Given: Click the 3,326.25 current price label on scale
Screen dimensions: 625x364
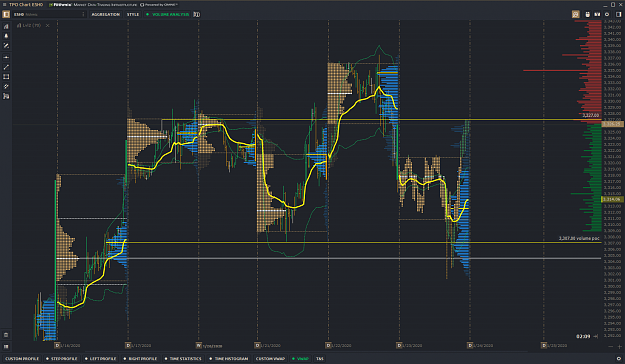Looking at the screenshot, I should (613, 124).
